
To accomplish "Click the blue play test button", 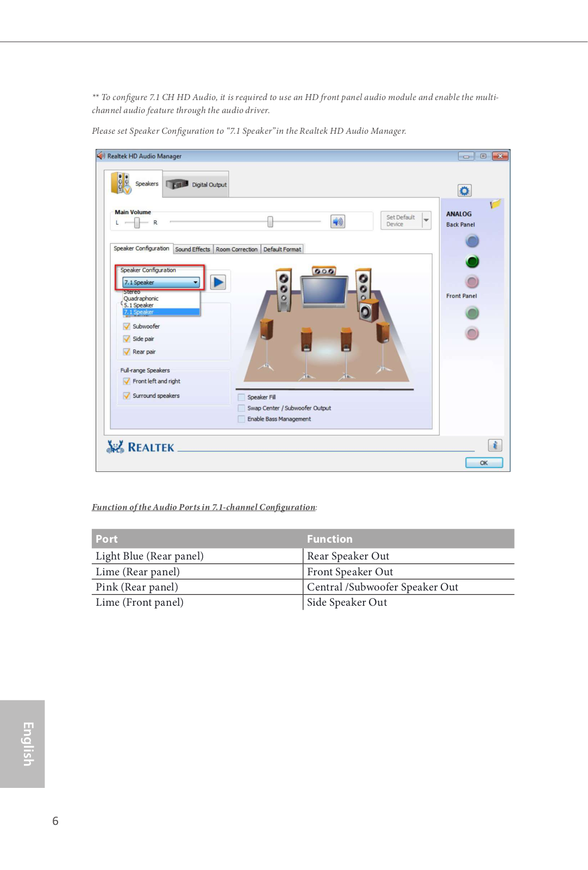I will (218, 282).
